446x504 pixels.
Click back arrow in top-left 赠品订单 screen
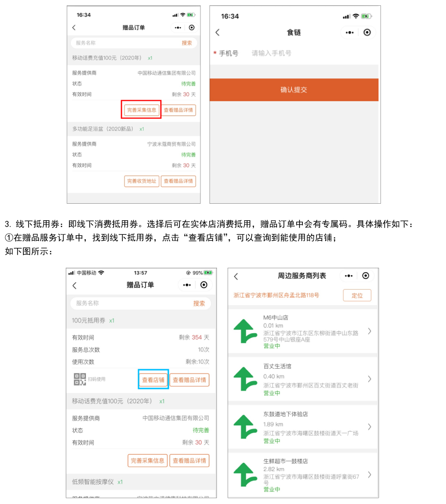pyautogui.click(x=74, y=28)
